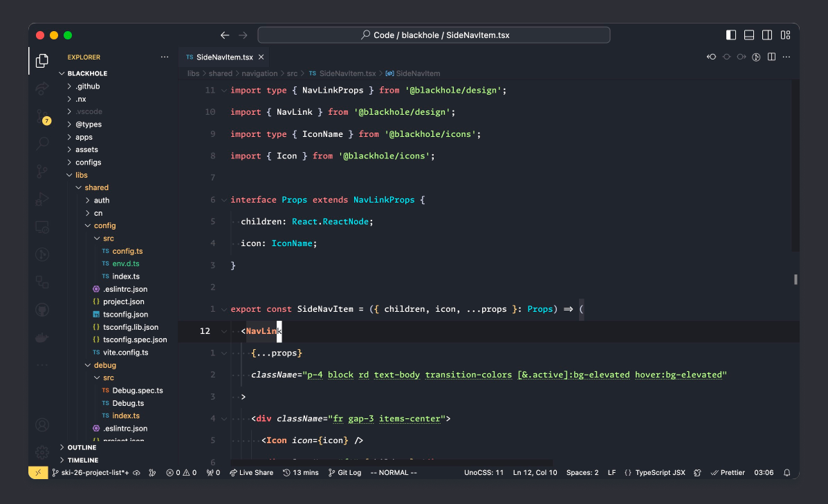This screenshot has width=828, height=504.
Task: Fold the NavLink element on line 12
Action: [224, 331]
